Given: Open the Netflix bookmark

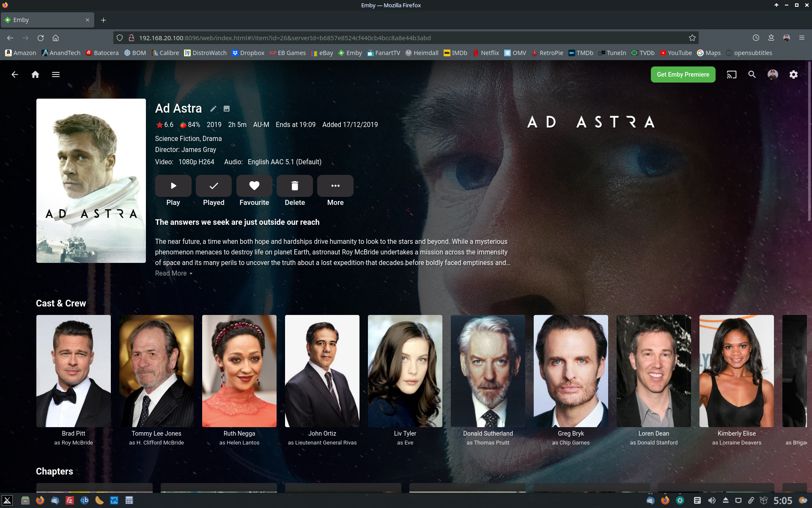Looking at the screenshot, I should (486, 53).
